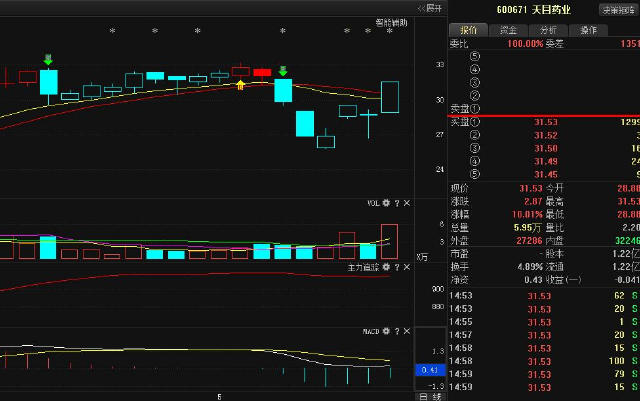Expand the panel via <<展开
The image size is (640, 401).
coord(430,8)
